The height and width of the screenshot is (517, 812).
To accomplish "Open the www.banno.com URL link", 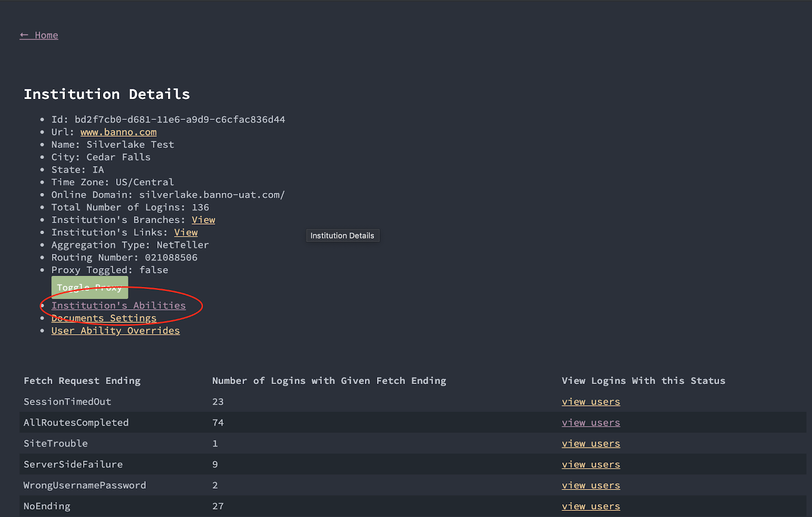I will click(118, 132).
